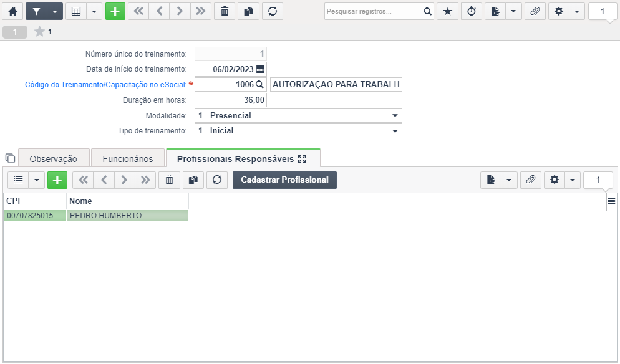This screenshot has width=620, height=364.
Task: Expand top settings gear dropdown arrow
Action: pos(577,11)
